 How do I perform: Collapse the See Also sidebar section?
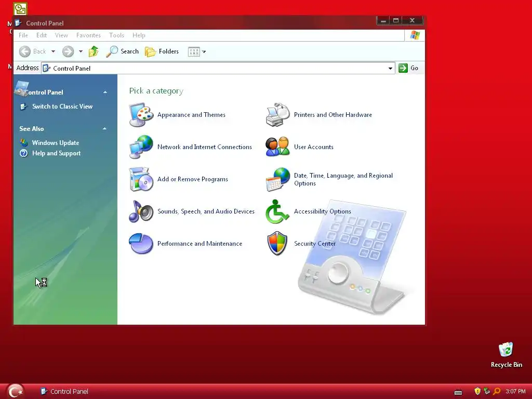click(x=104, y=129)
